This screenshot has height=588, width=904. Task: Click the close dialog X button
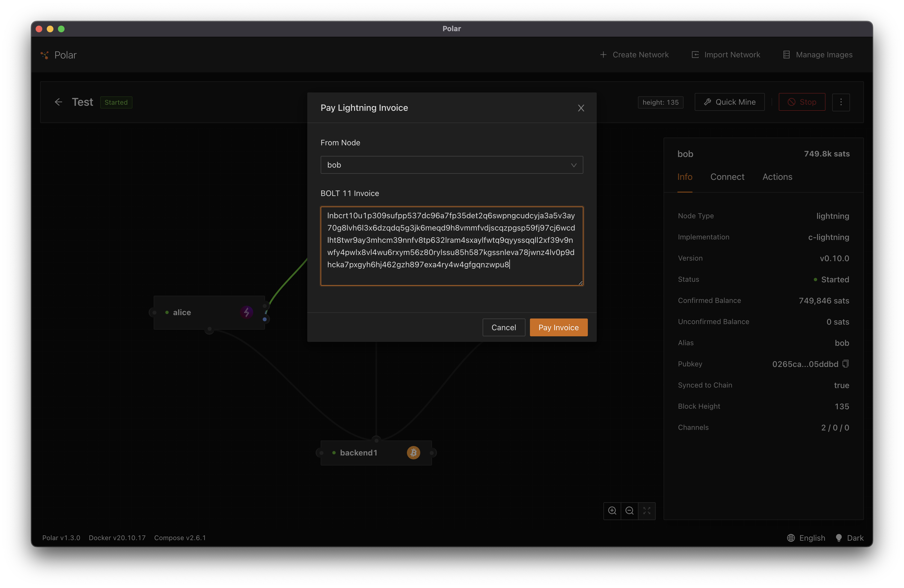(x=581, y=108)
